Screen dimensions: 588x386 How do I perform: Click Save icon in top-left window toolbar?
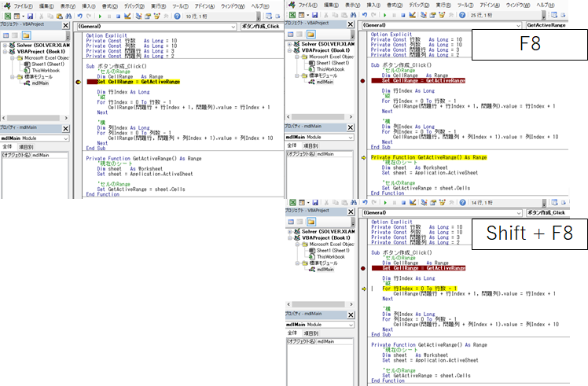point(30,17)
